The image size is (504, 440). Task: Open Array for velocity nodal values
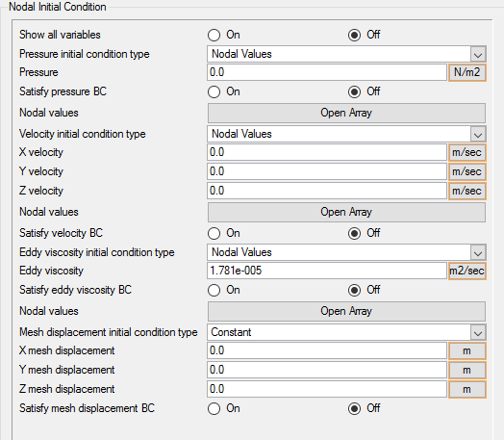point(346,212)
